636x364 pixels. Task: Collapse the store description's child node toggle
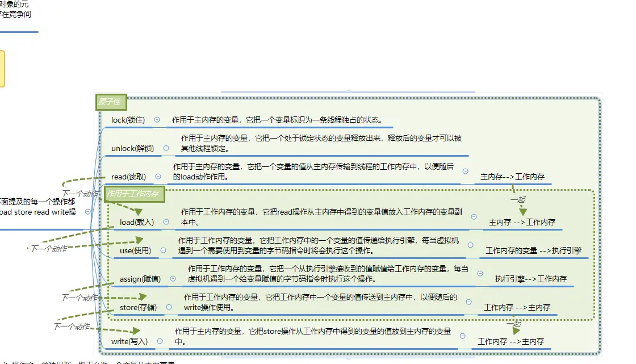(468, 302)
